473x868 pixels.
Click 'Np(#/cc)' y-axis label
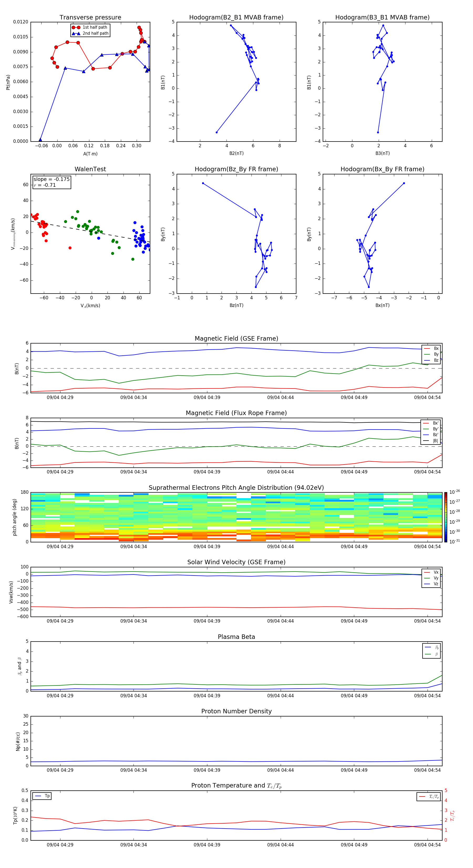point(18,741)
